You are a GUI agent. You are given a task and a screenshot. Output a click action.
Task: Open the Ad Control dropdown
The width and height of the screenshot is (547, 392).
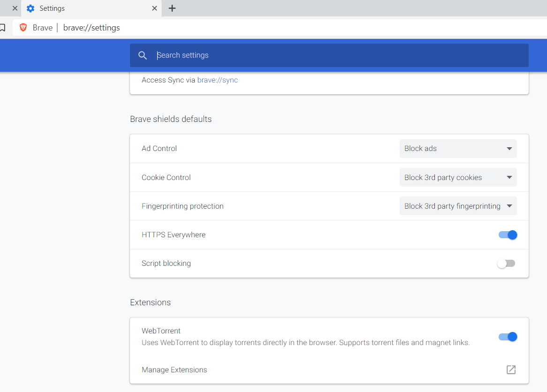[x=458, y=149]
